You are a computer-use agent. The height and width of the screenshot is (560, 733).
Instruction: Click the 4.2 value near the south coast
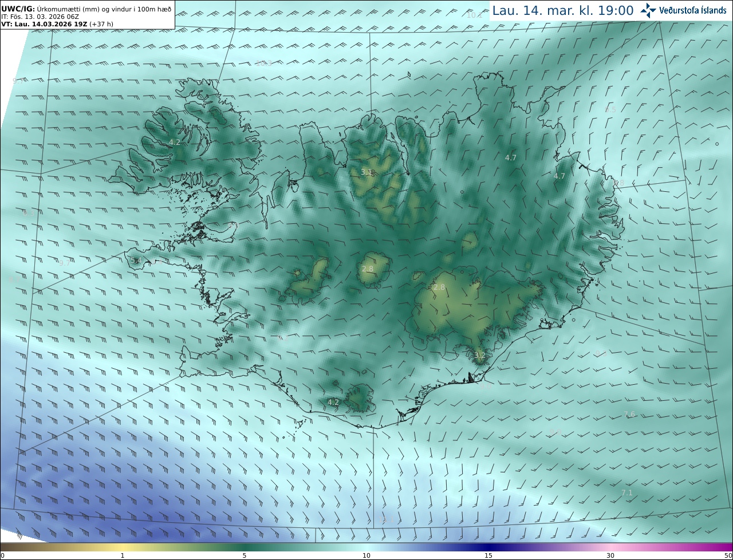[x=333, y=402]
